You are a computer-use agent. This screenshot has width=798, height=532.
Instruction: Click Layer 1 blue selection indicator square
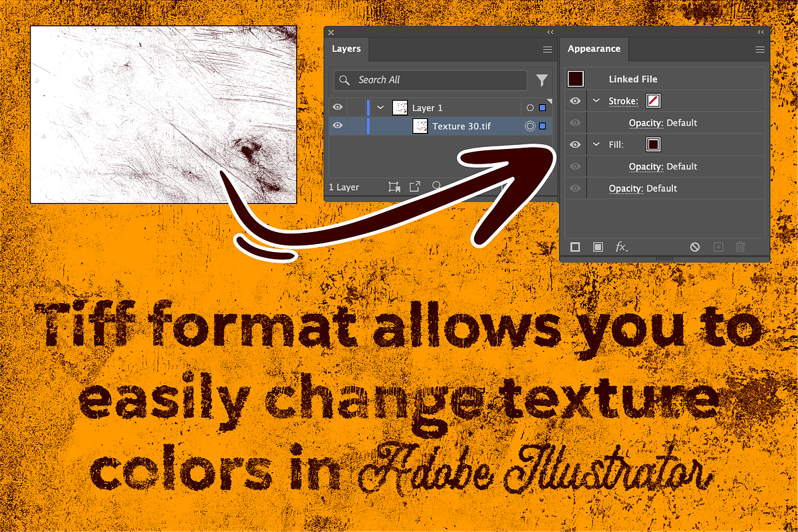543,108
